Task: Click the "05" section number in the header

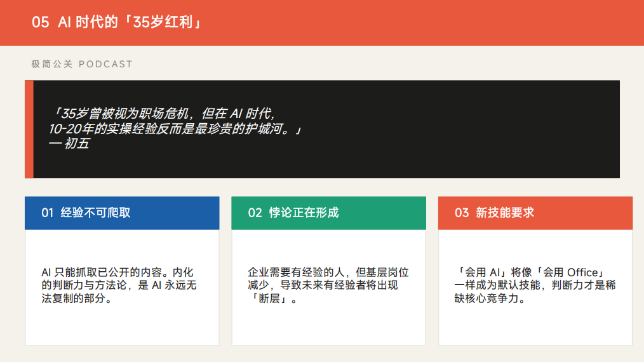Action: pyautogui.click(x=40, y=22)
